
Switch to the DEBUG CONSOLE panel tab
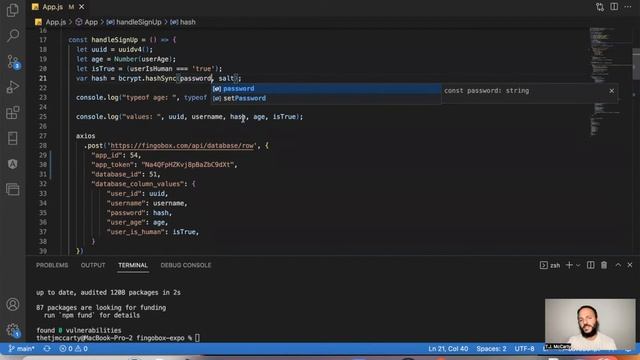[186, 265]
